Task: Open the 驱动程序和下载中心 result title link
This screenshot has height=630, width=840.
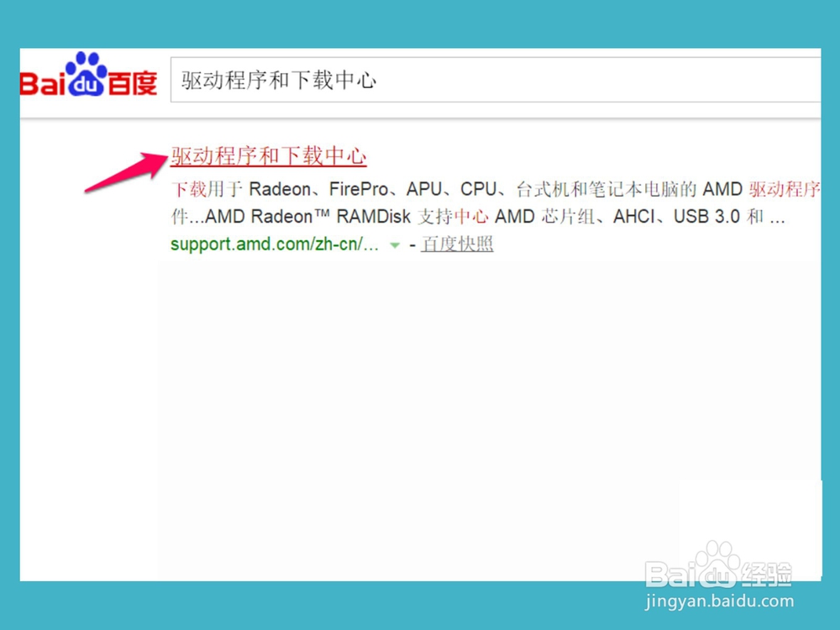Action: point(269,156)
